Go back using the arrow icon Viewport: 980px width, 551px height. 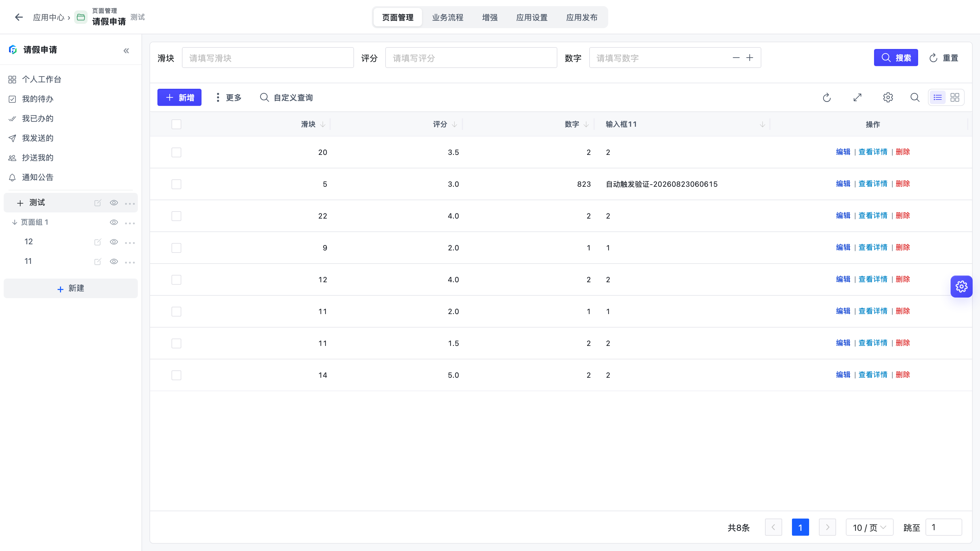(x=19, y=17)
